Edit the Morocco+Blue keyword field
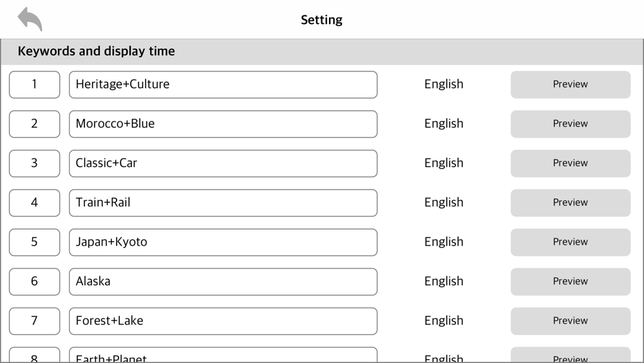 pos(223,124)
